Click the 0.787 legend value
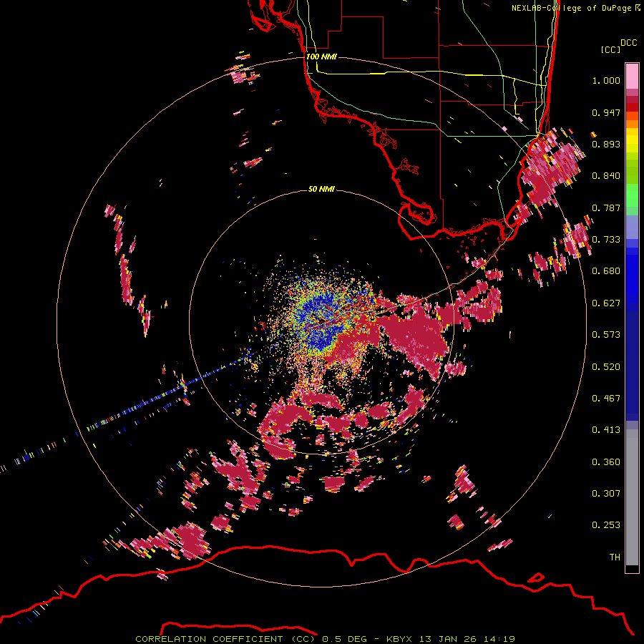Screen dimensions: 644x644 (x=606, y=208)
